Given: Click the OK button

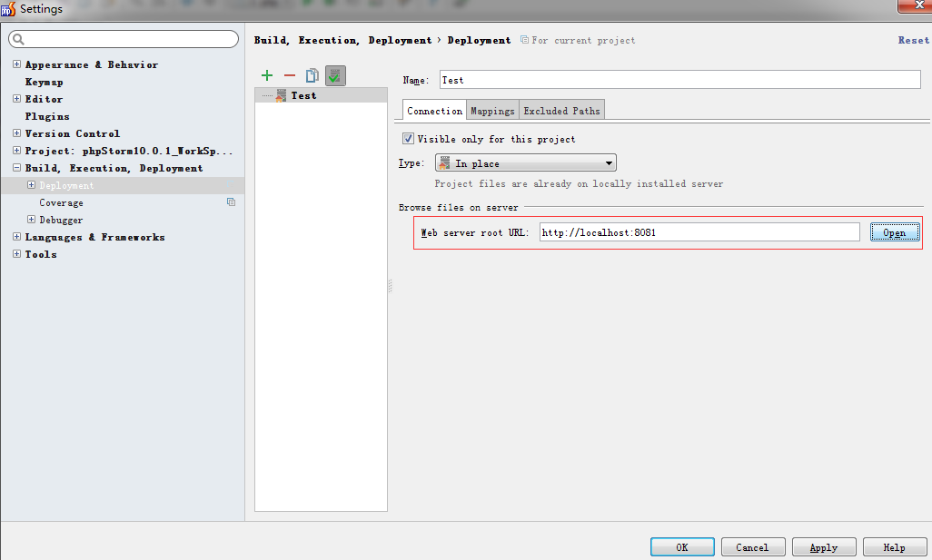Looking at the screenshot, I should (682, 547).
